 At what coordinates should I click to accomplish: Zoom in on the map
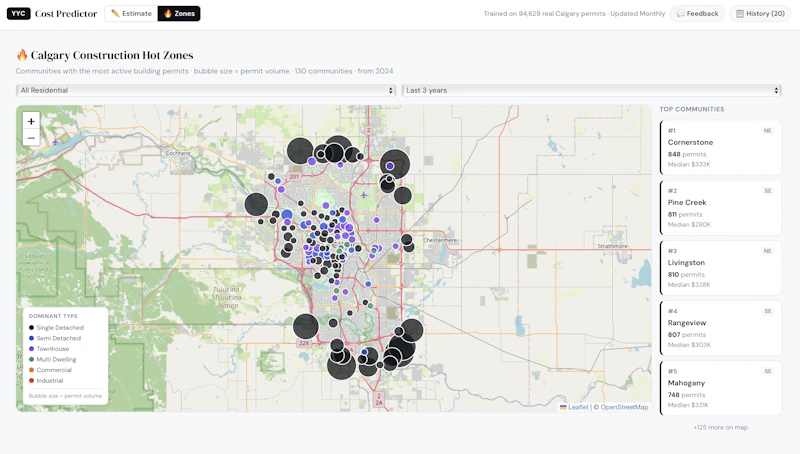pos(31,121)
